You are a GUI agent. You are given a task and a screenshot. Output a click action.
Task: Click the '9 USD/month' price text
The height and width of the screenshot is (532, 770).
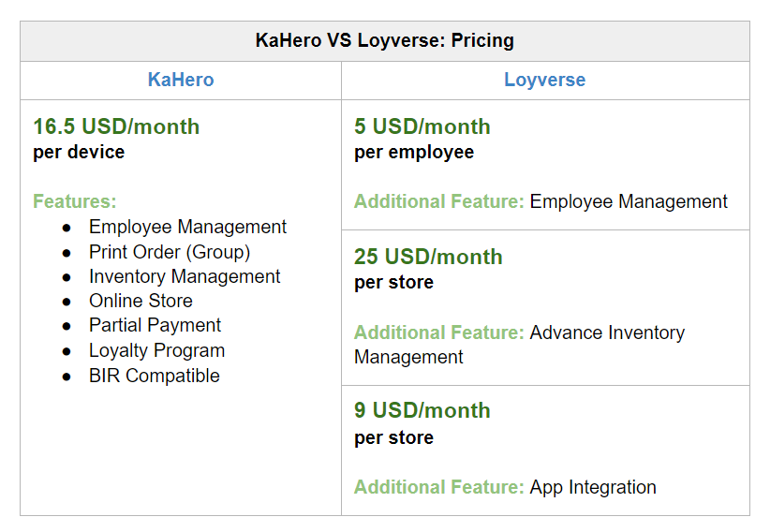click(422, 410)
